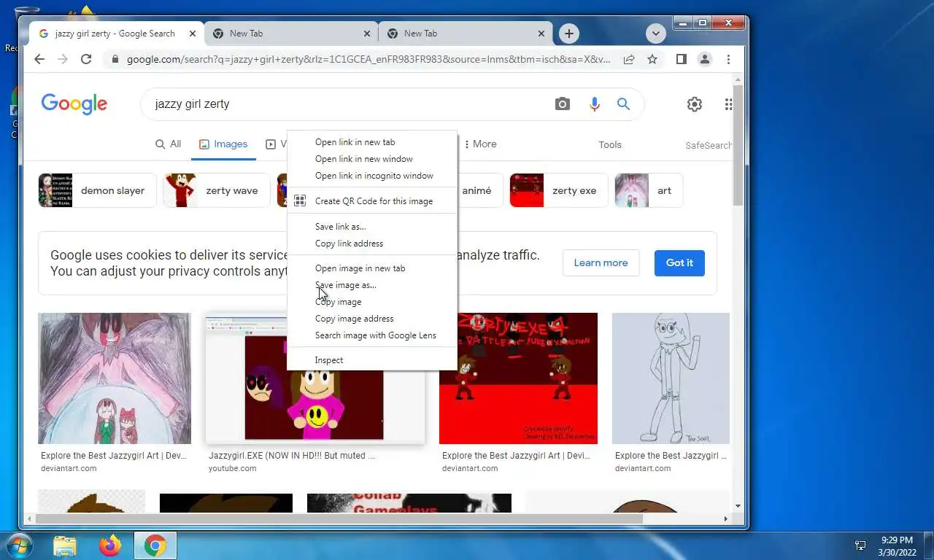Choose 'Open link in incognito window'
Screen dimensions: 934x560
372,176
